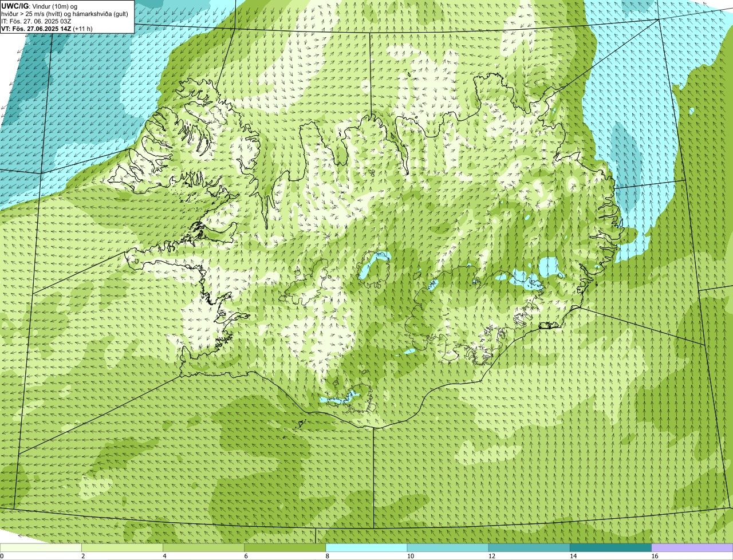Click the legend scale label '2'
733x560 pixels.
[83, 556]
